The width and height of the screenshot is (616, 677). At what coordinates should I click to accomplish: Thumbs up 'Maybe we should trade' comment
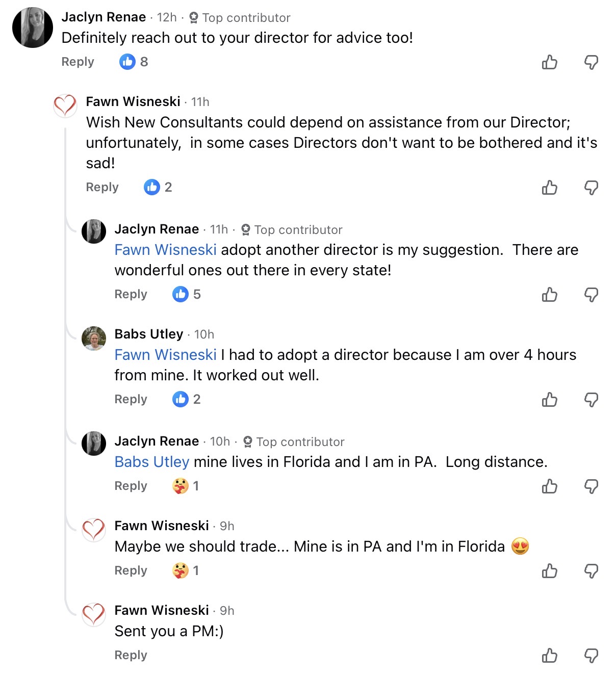click(x=549, y=571)
